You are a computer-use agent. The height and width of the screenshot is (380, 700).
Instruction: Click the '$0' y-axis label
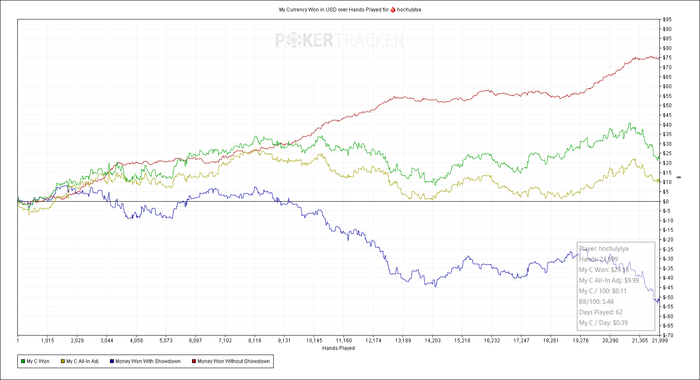click(667, 201)
